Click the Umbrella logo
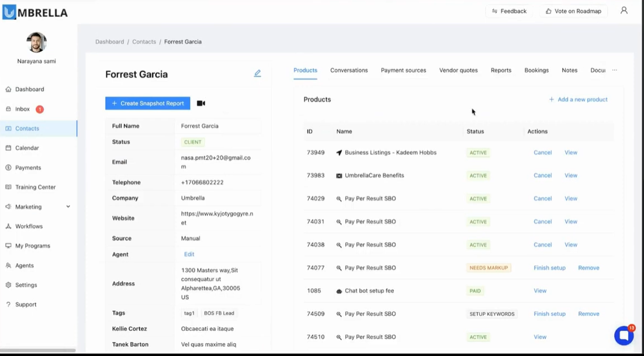The height and width of the screenshot is (356, 644). [35, 12]
